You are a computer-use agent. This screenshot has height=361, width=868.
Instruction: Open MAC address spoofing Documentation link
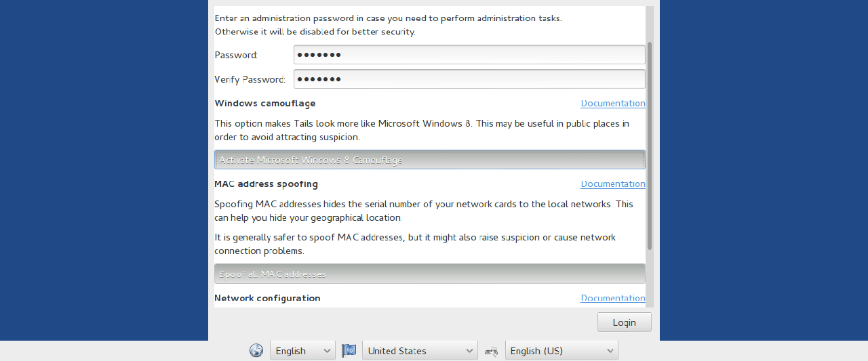coord(612,184)
